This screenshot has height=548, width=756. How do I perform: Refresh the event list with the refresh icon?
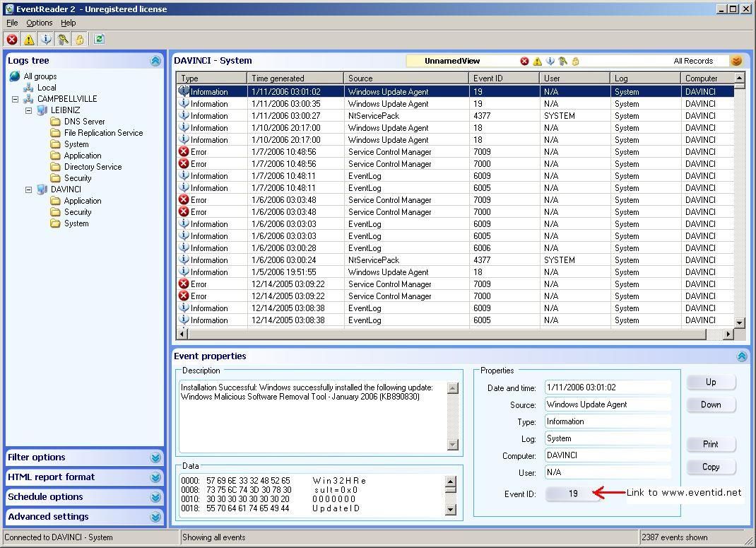pyautogui.click(x=99, y=40)
